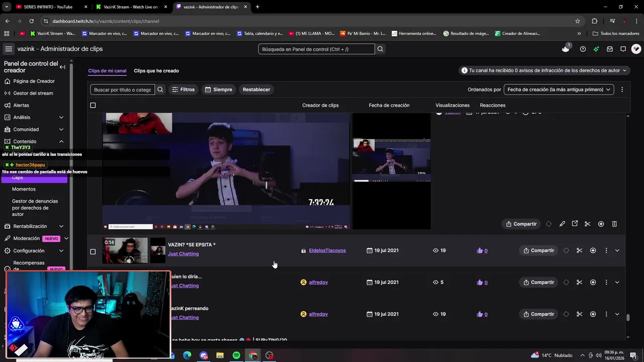Screen dimensions: 644x362
Task: Open Gestor del stream in sidebar
Action: click(33, 93)
